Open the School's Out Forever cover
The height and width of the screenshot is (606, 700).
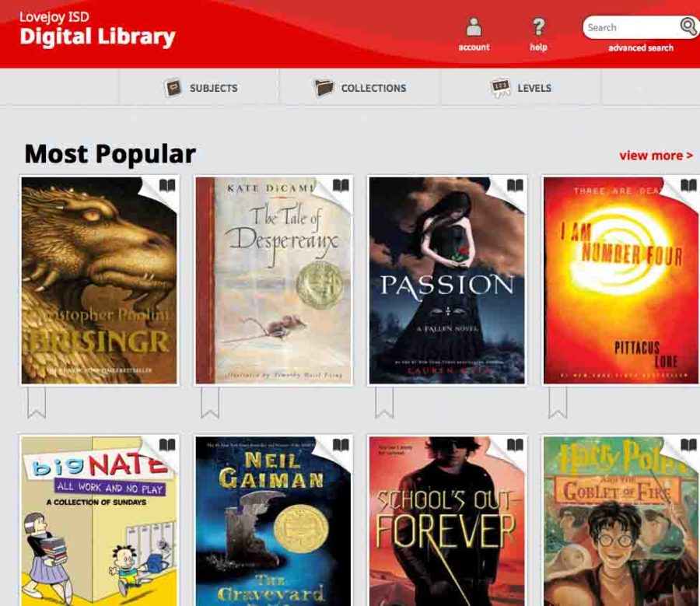(447, 521)
